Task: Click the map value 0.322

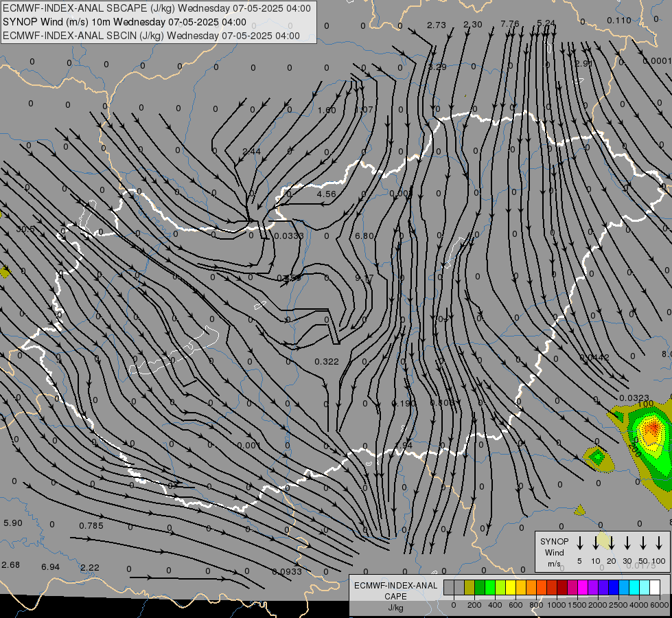Action: [x=327, y=362]
